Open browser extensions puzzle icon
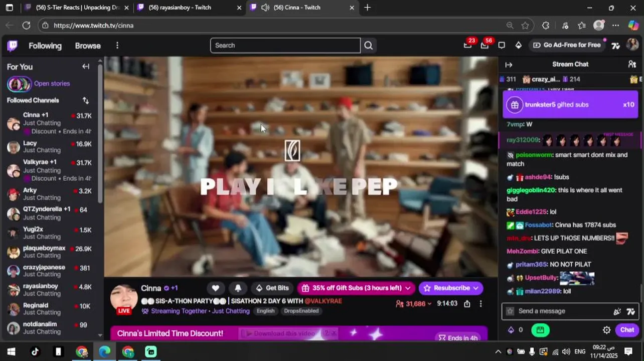The width and height of the screenshot is (644, 361). pos(546,26)
